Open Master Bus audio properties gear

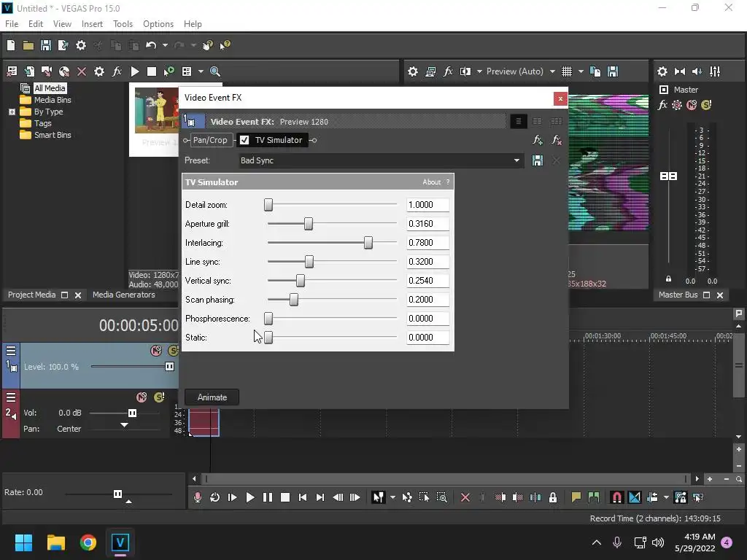pos(662,71)
